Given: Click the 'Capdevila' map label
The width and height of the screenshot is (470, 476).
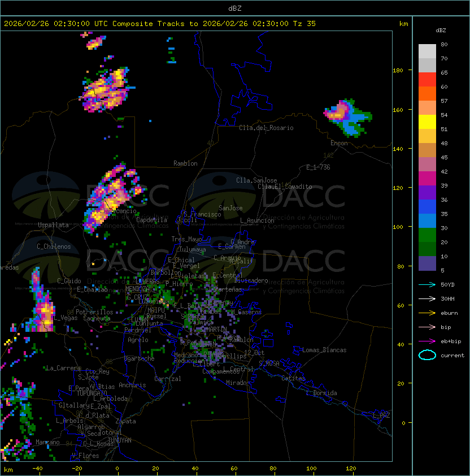Looking at the screenshot, I should coord(151,220).
